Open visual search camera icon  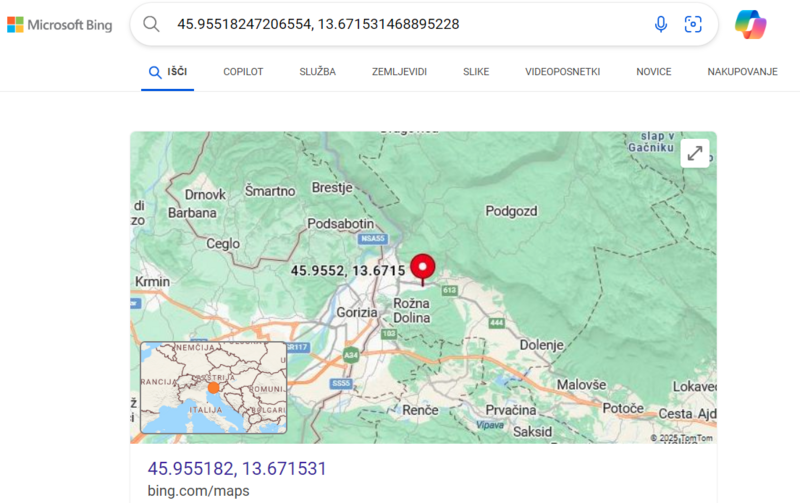[x=692, y=24]
